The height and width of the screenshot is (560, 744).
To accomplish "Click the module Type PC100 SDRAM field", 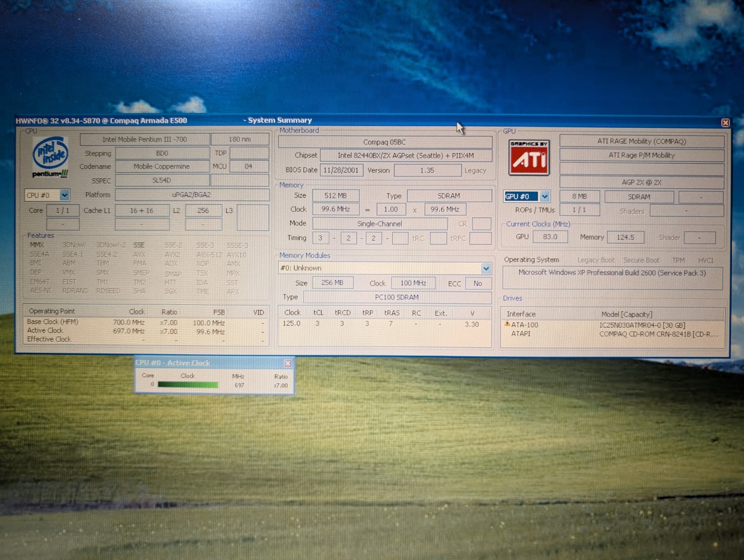I will [x=397, y=297].
